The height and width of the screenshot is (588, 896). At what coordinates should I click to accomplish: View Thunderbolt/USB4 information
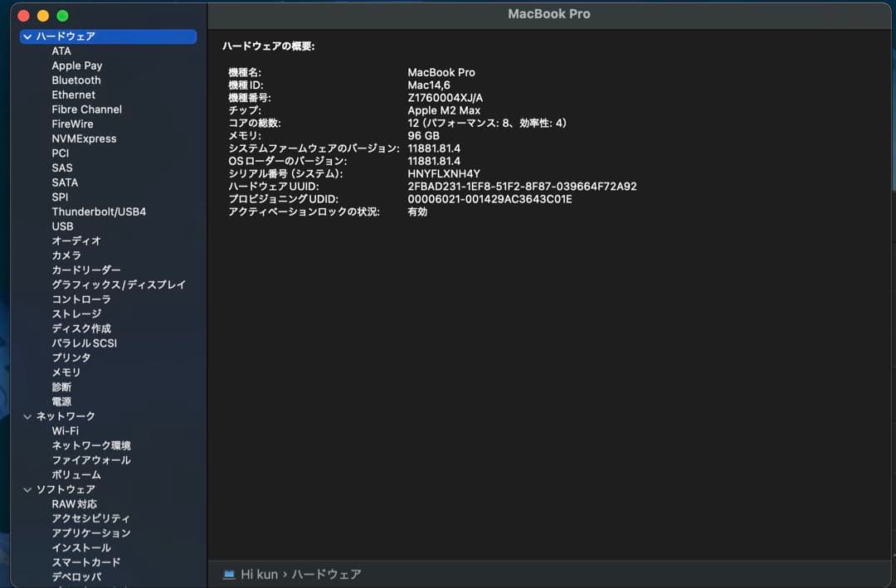click(100, 211)
